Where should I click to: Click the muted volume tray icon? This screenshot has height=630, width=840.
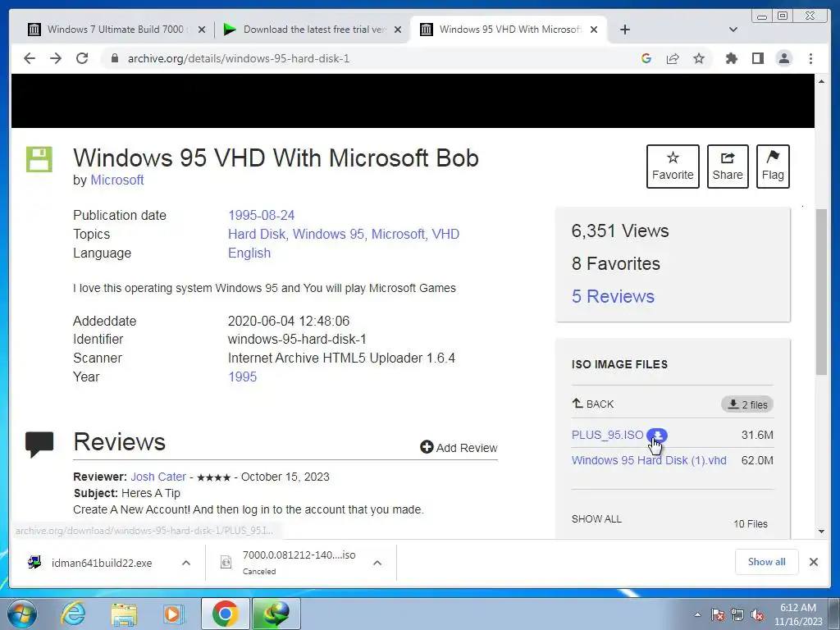coord(757,614)
